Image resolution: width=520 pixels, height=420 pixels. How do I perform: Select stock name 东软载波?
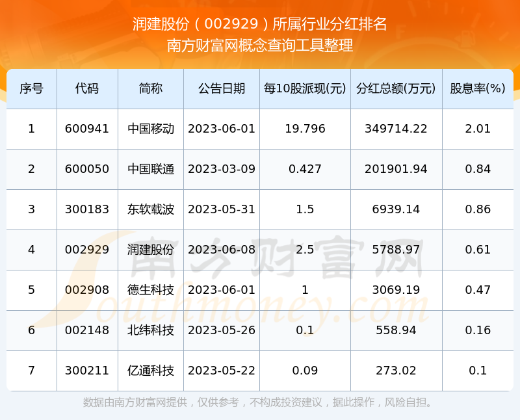tap(151, 209)
